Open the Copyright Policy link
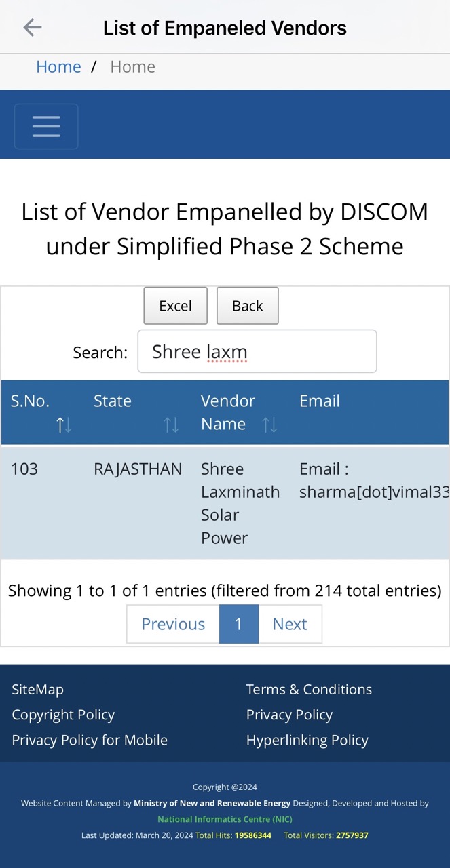The image size is (450, 868). coord(63,715)
